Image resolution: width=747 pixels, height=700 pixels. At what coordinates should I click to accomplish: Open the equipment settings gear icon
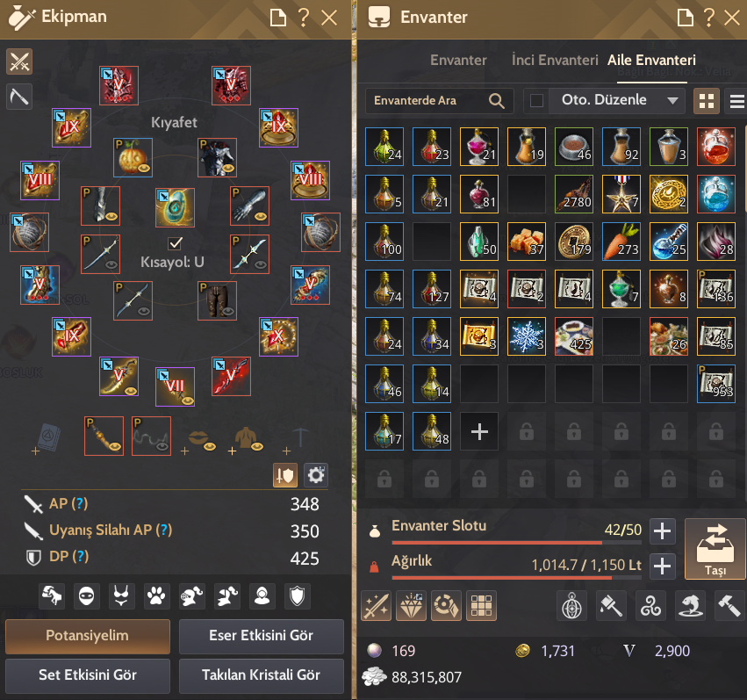[315, 475]
